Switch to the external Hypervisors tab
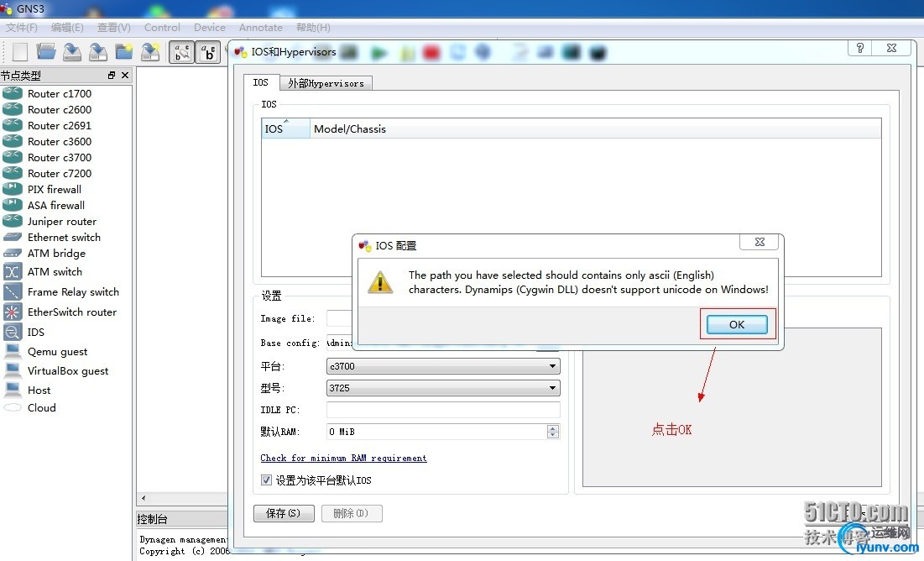This screenshot has height=561, width=924. (x=326, y=83)
